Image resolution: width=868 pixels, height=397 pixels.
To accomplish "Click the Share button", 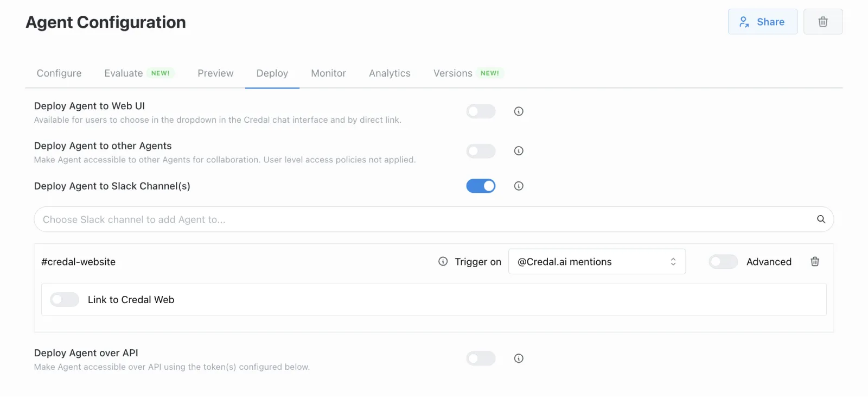I will [x=762, y=22].
